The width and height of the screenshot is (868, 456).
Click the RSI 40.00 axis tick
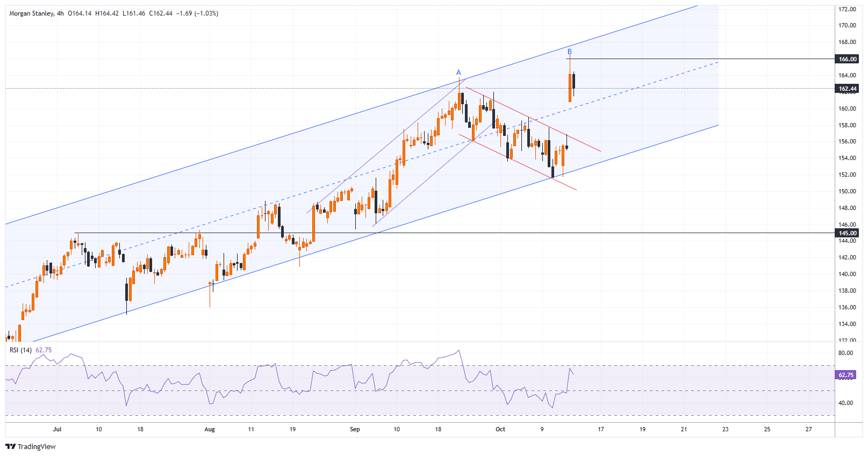pos(845,403)
